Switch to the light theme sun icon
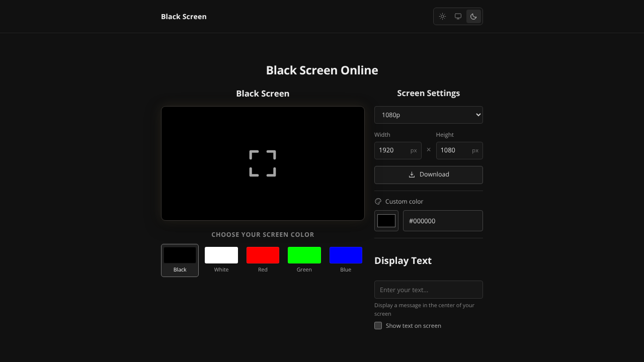This screenshot has width=644, height=362. (442, 16)
